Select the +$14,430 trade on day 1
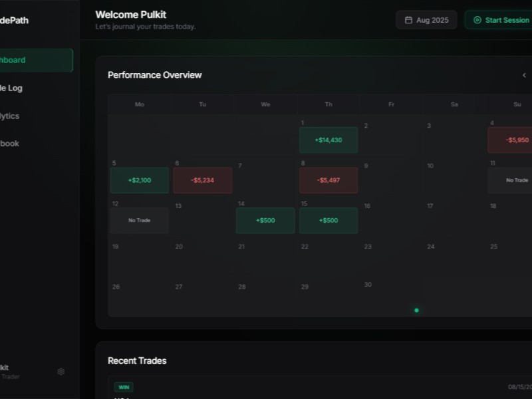532x399 pixels. [x=328, y=140]
